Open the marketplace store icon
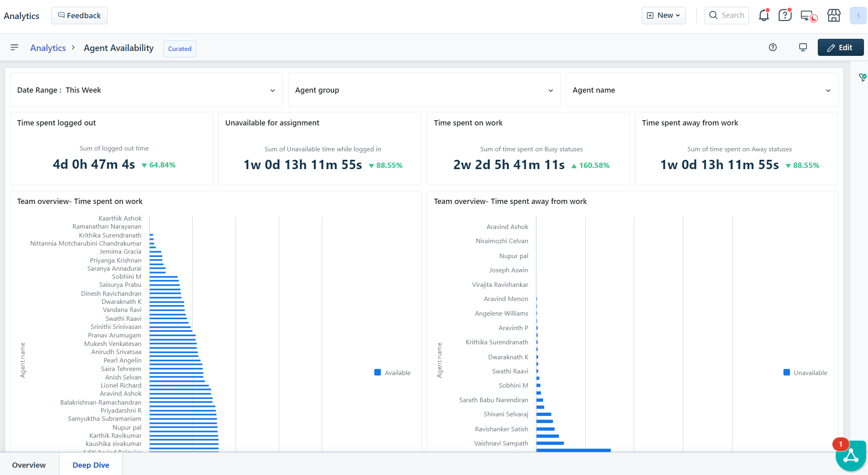 click(834, 15)
